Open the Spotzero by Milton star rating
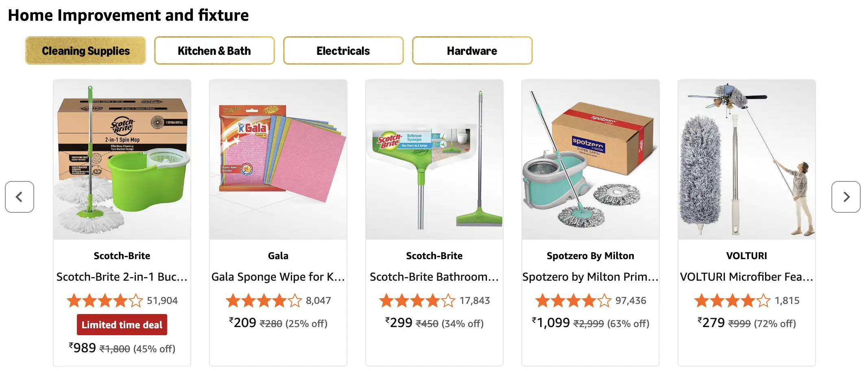Screen dimensions: 868x371 pos(573,301)
